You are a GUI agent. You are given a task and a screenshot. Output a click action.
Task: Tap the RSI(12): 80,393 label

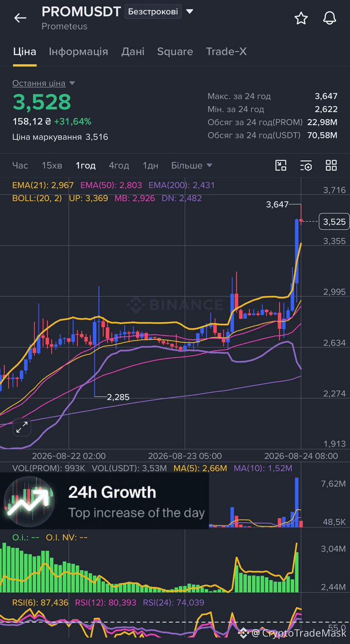tap(106, 603)
